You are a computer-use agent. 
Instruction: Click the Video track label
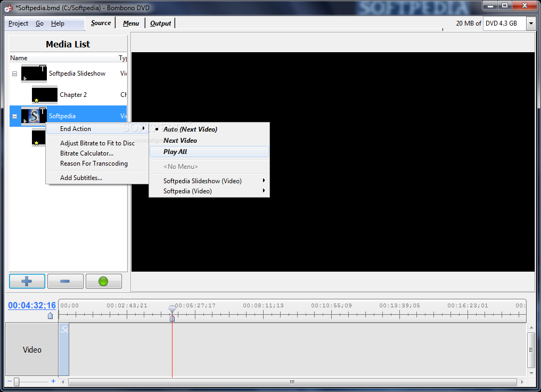(32, 349)
